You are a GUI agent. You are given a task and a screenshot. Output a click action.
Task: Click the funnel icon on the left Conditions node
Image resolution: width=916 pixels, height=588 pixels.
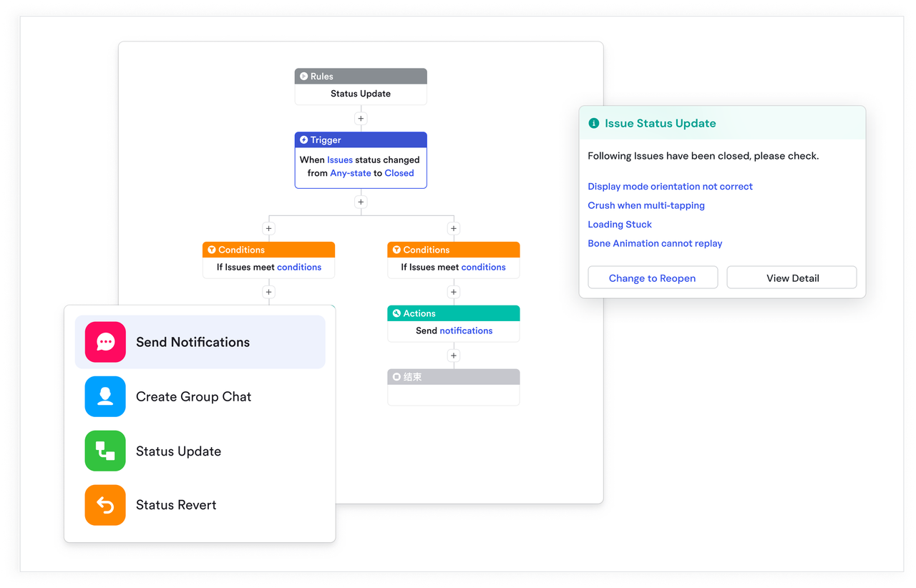pos(211,250)
